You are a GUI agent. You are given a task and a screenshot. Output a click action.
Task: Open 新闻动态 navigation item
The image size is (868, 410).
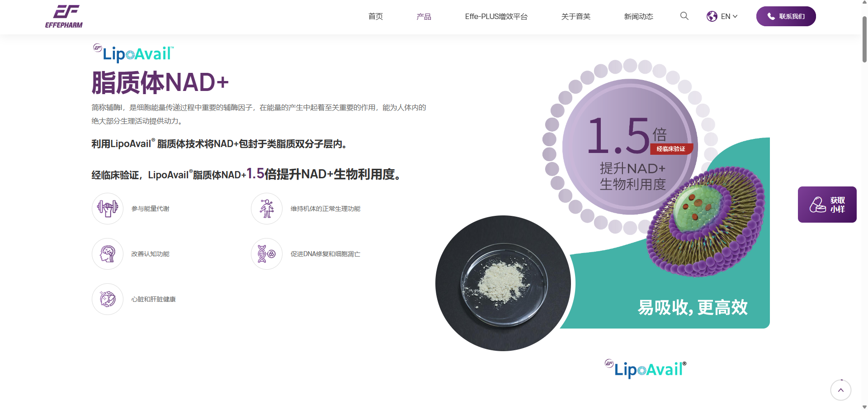pos(638,16)
